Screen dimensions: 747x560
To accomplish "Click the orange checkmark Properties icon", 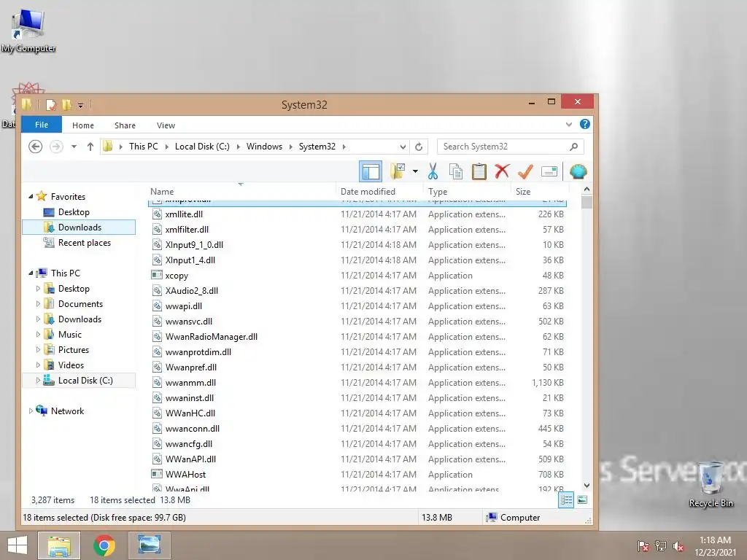I will tap(525, 171).
